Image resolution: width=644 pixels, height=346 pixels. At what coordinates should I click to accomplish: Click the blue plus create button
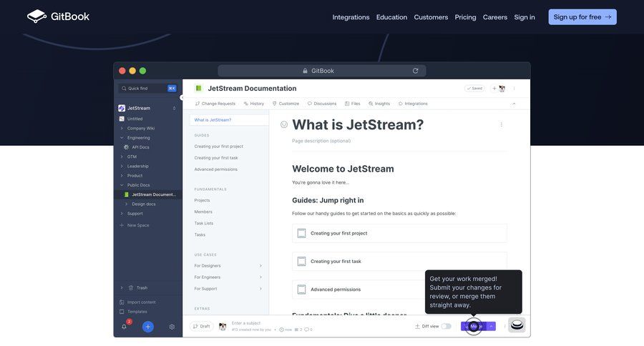148,327
